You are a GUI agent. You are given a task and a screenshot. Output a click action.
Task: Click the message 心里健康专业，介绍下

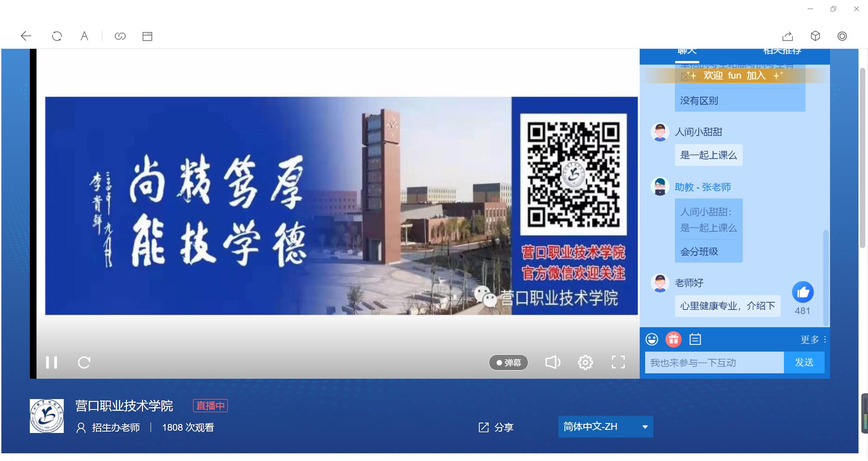tap(727, 306)
